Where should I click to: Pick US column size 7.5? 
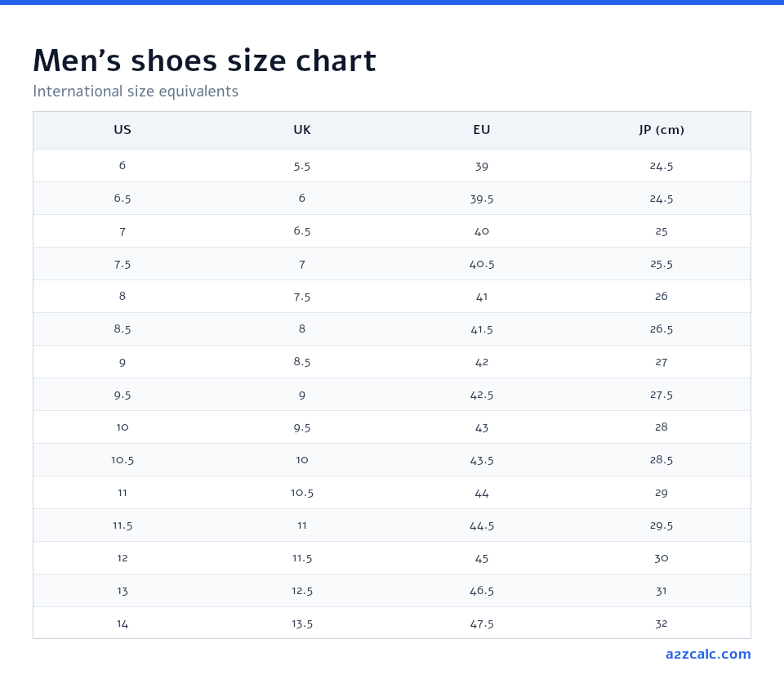click(x=122, y=264)
